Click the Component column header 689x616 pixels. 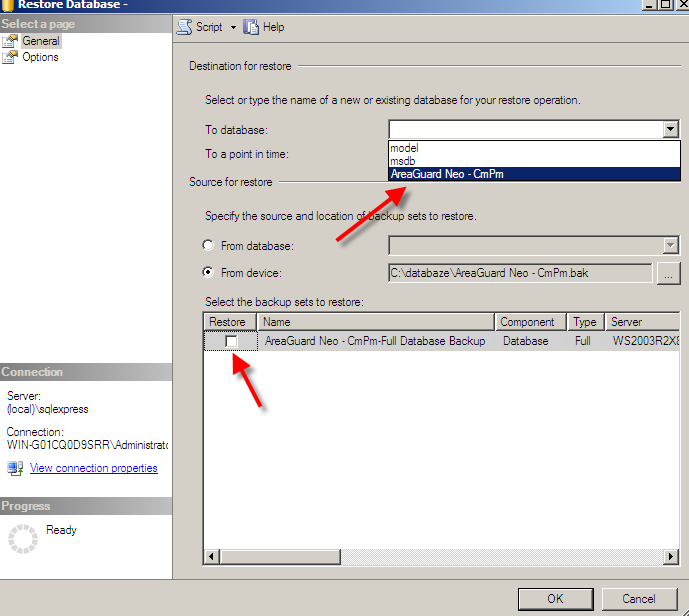click(531, 322)
